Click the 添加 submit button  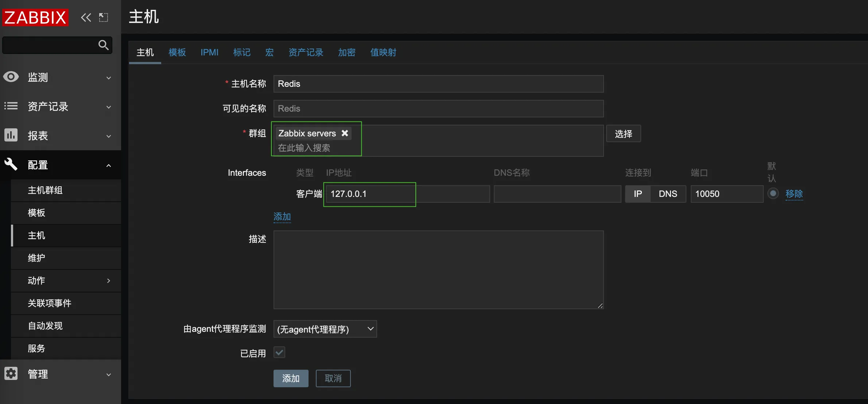(291, 378)
